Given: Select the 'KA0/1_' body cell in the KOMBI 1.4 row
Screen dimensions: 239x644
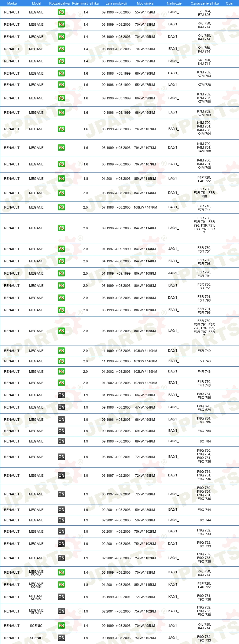Looking at the screenshot, I should 174,572.
